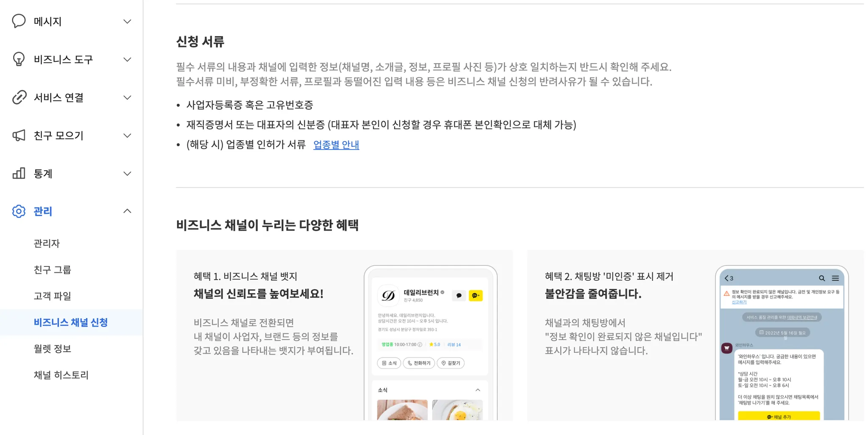Open 고객 파일 submenu item
This screenshot has height=435, width=868.
[x=53, y=296]
